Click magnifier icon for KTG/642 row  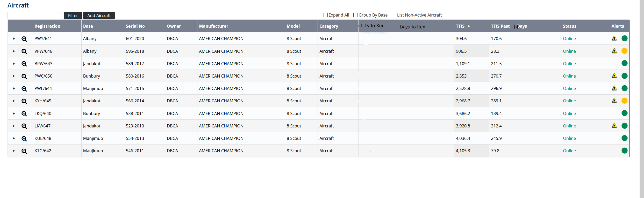[x=24, y=151]
